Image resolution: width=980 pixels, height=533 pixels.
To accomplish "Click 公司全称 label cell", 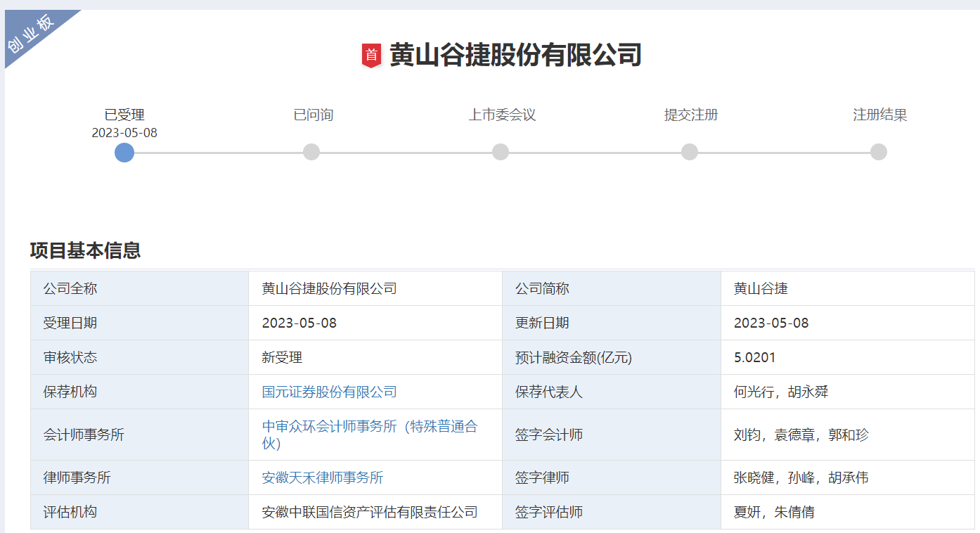I will (139, 288).
